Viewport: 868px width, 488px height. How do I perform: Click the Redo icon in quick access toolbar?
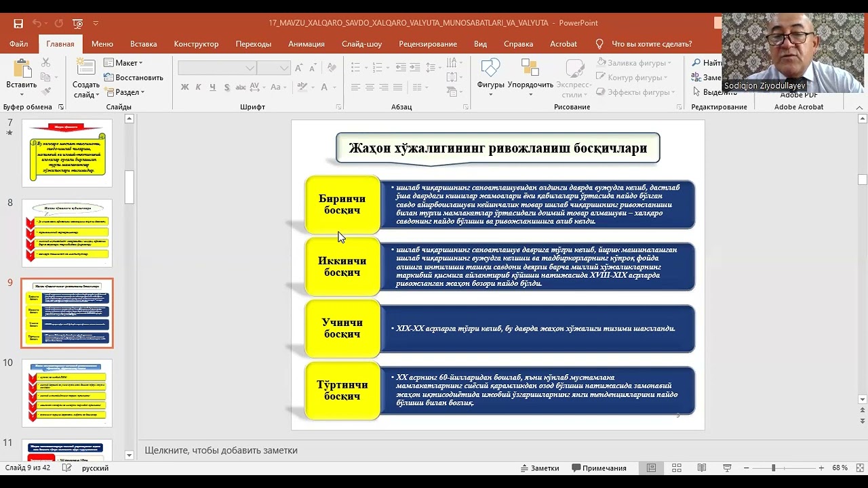[x=58, y=23]
